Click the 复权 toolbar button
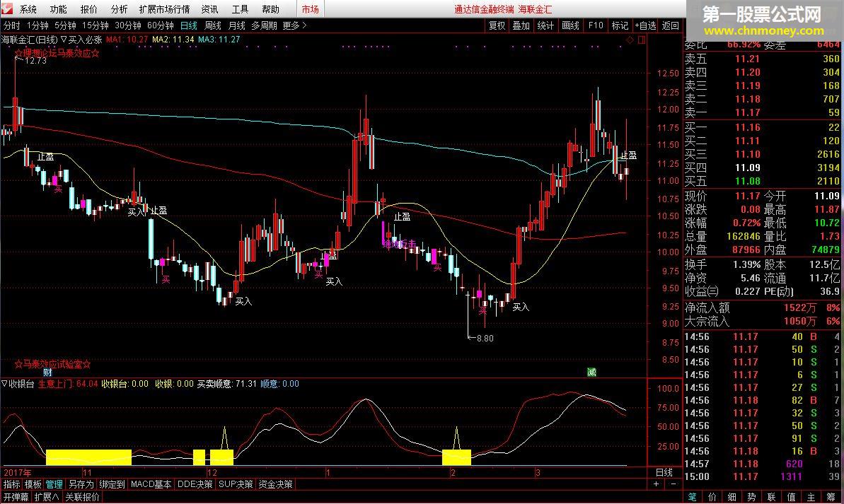Viewport: 844px width, 504px height. 496,25
